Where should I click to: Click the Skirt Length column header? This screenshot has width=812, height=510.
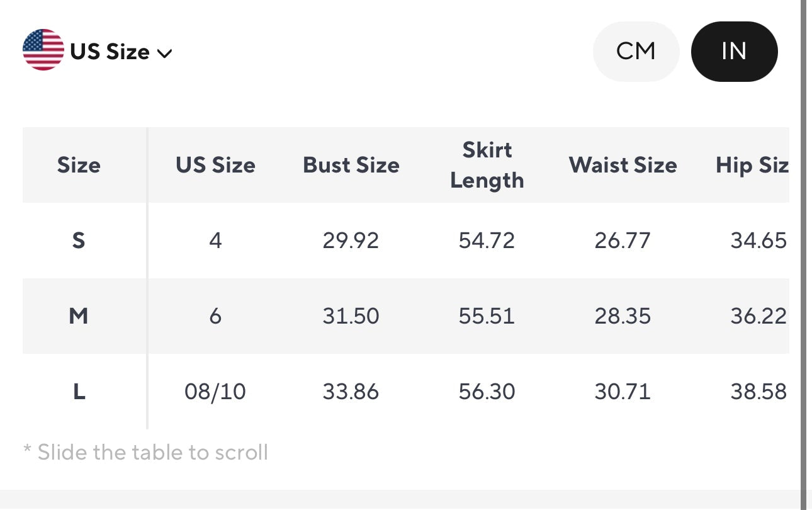tap(487, 165)
